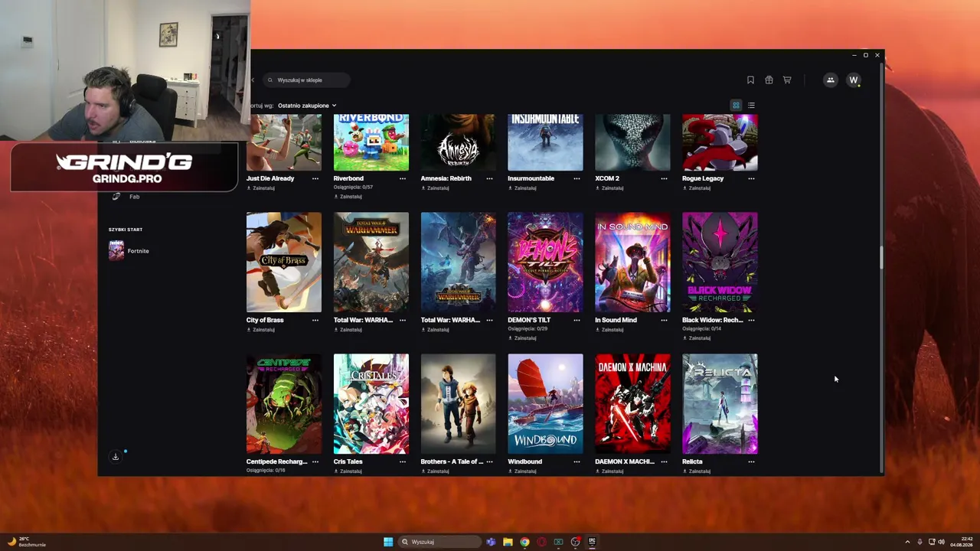Image resolution: width=980 pixels, height=551 pixels.
Task: Open options menu for Black Widow: Recharged
Action: (x=751, y=320)
